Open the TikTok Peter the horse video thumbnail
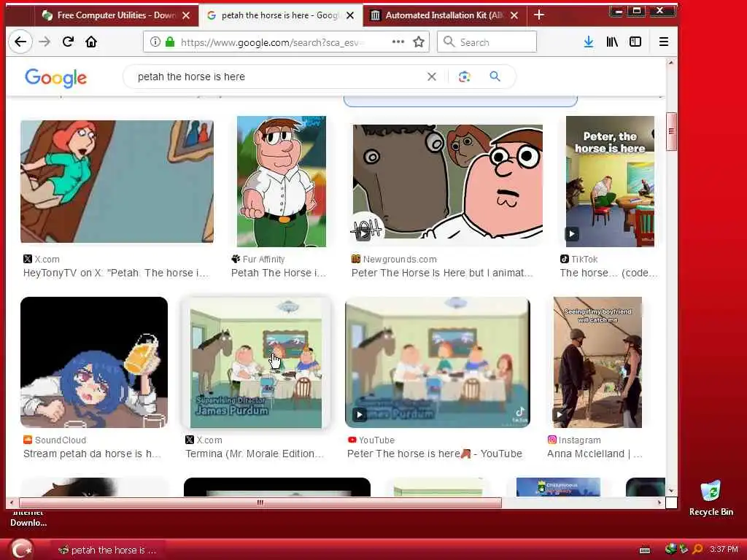 pos(610,182)
